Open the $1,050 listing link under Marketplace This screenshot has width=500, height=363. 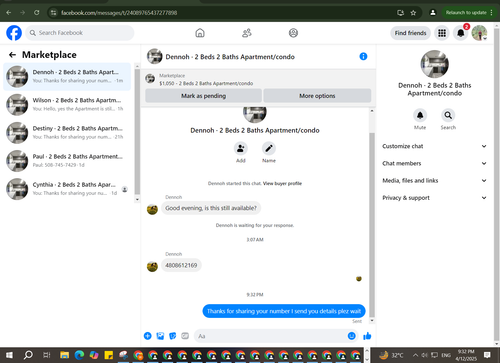(x=206, y=83)
